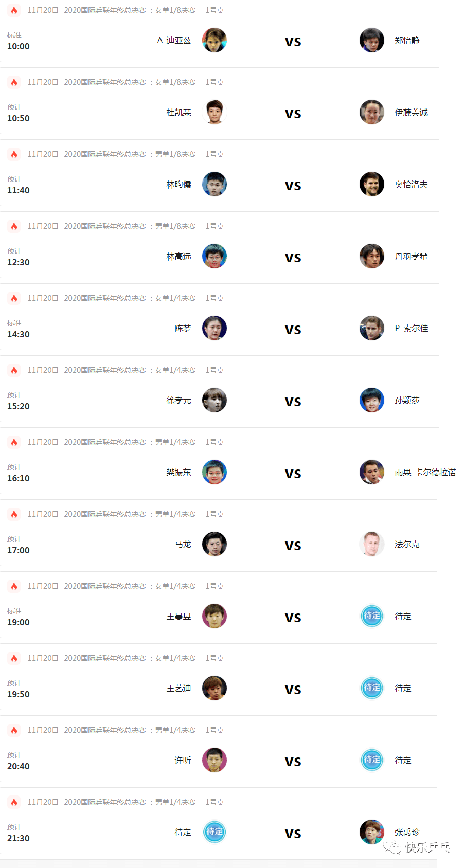Click the 待定 badge opposite 许昕
Screen dimensions: 465x868
pyautogui.click(x=372, y=760)
